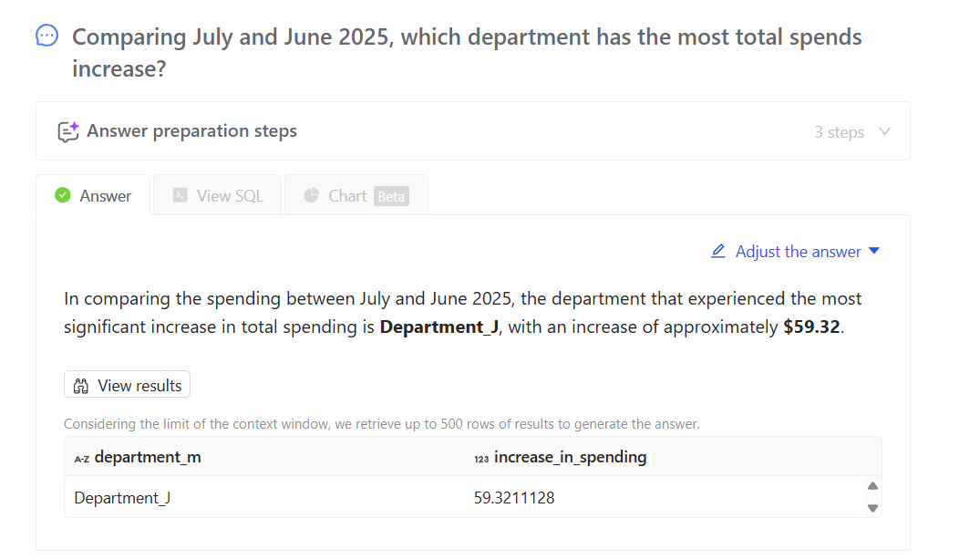Open the Chart Beta tab
This screenshot has height=560, width=980.
pyautogui.click(x=356, y=195)
